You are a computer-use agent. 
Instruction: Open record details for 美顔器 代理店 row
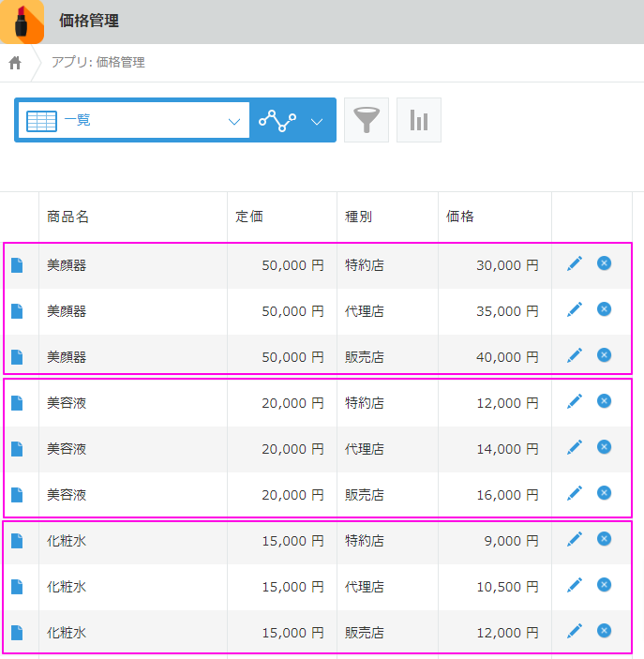coord(17,311)
